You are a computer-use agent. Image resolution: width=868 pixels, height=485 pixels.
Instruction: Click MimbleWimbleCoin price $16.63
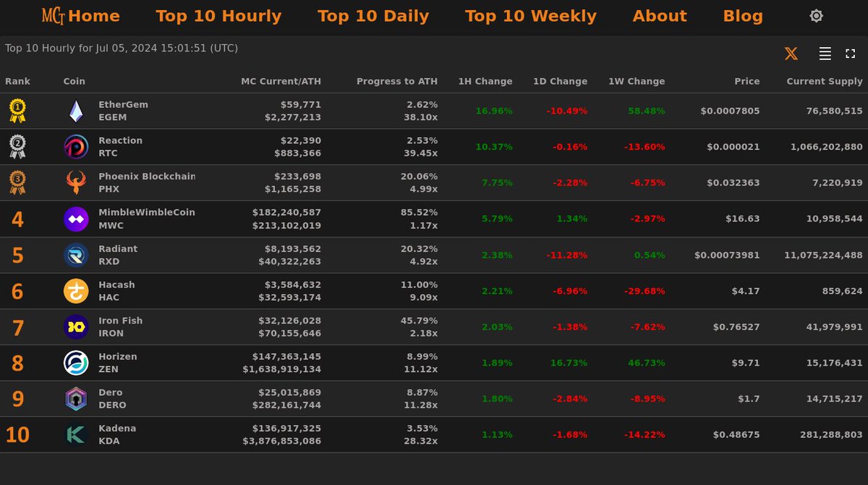(x=743, y=219)
